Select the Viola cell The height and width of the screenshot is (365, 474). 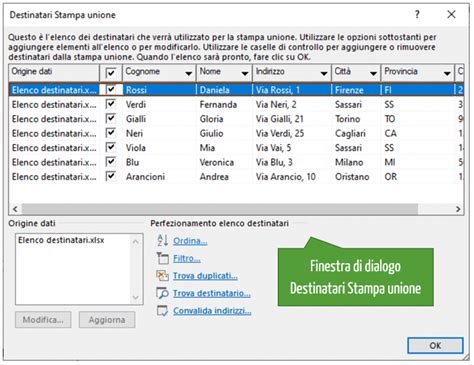pos(159,148)
